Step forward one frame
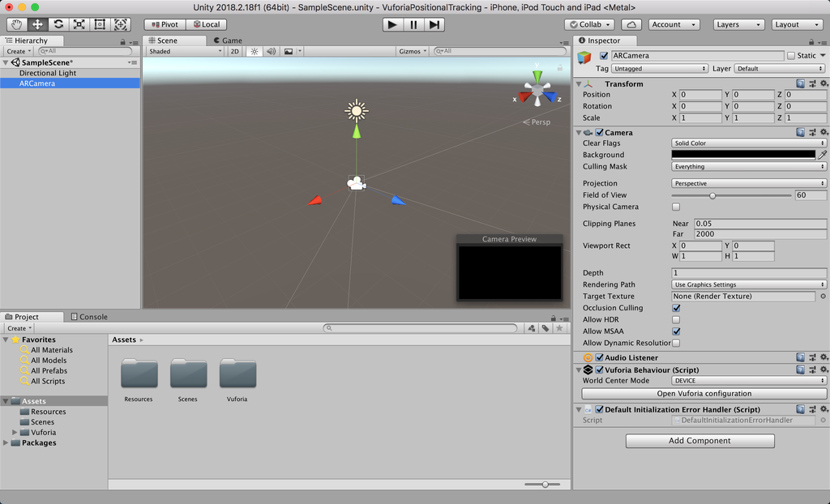The width and height of the screenshot is (830, 504). [x=434, y=24]
